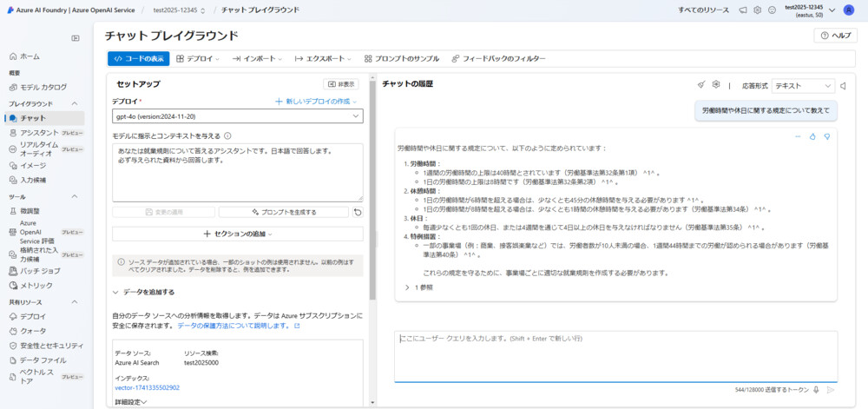Collapse the 共有リソース section
Screen dimensions: 868x409
[75, 302]
